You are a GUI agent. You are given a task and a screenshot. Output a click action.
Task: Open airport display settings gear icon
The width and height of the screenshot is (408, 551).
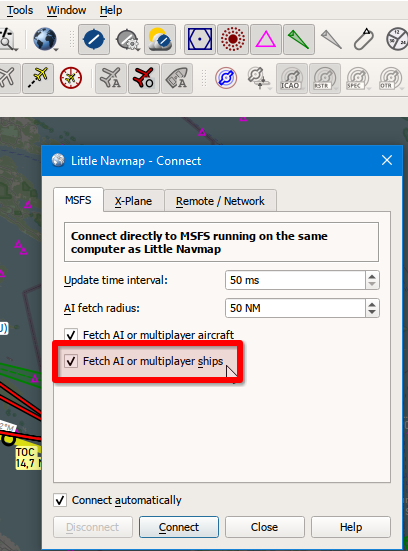[128, 40]
